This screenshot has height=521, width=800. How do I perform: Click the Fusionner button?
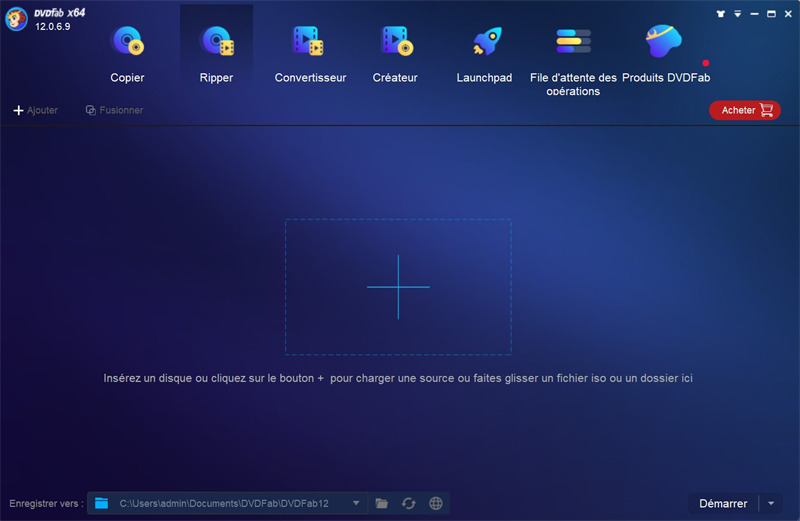coord(114,110)
